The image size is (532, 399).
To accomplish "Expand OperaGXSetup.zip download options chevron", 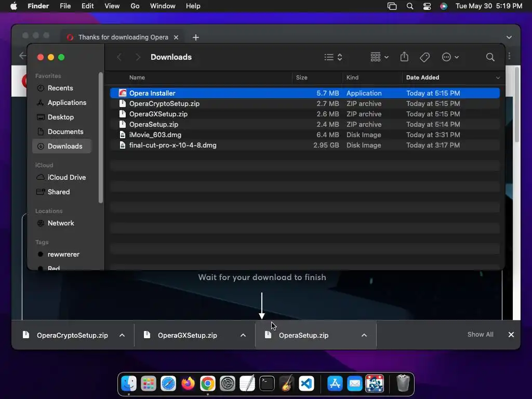I will tap(243, 335).
